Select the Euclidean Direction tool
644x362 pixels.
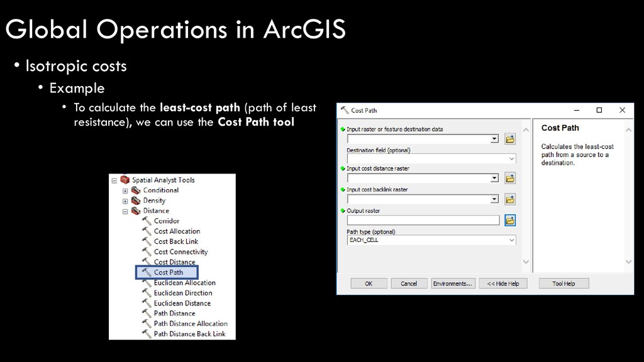click(183, 293)
